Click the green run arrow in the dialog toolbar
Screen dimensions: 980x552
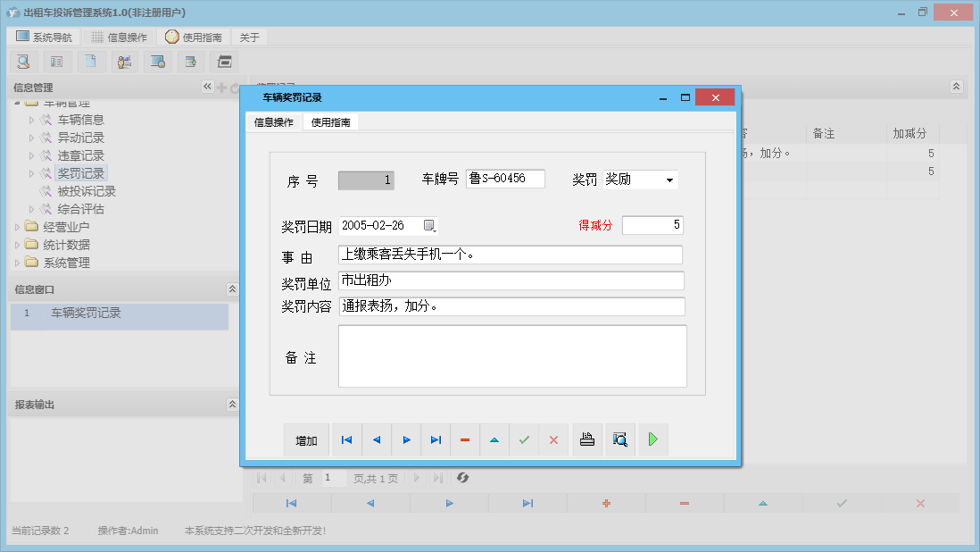click(x=652, y=439)
